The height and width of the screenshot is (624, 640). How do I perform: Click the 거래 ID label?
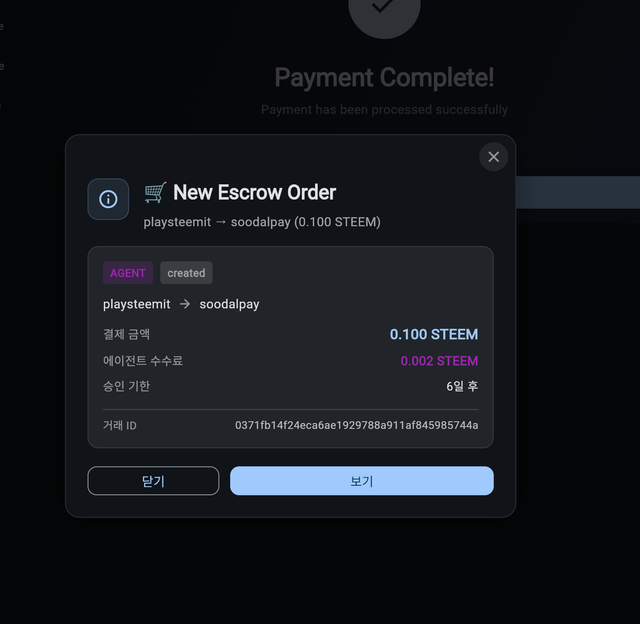pos(120,425)
